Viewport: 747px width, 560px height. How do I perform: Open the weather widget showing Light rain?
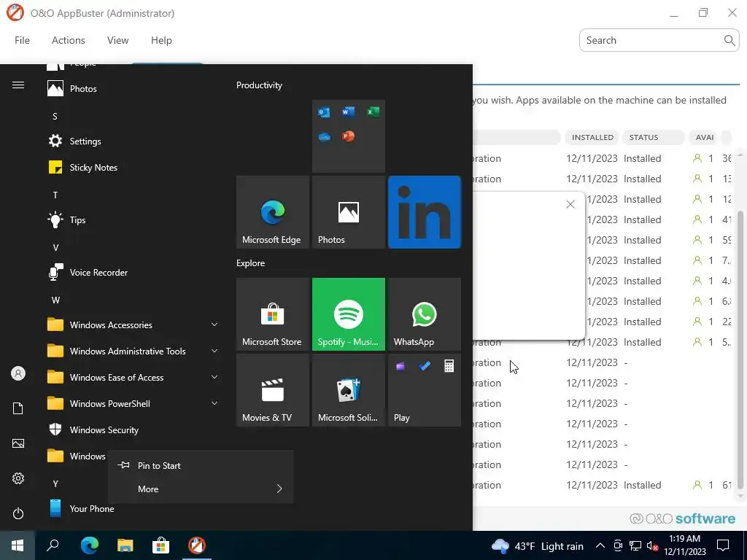point(538,545)
